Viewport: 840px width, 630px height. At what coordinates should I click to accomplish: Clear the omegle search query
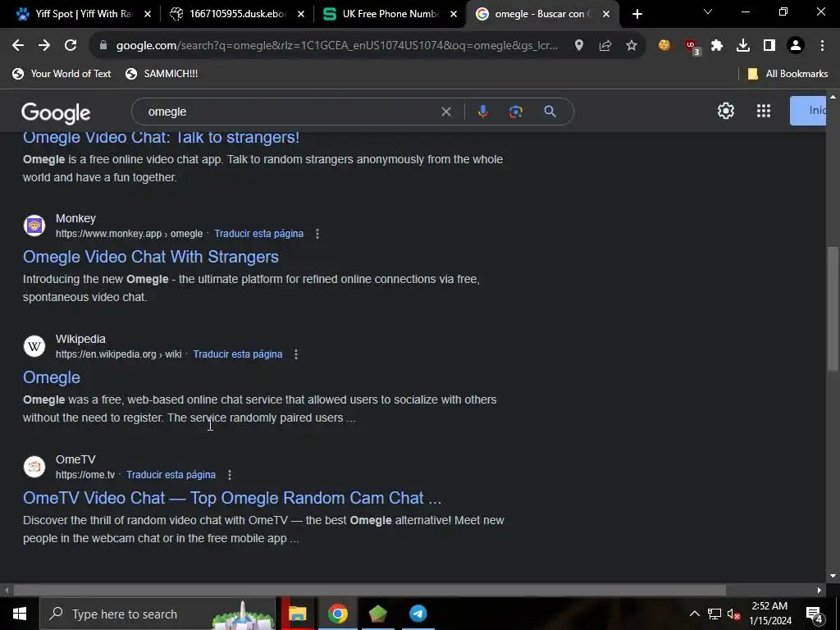[x=445, y=112]
